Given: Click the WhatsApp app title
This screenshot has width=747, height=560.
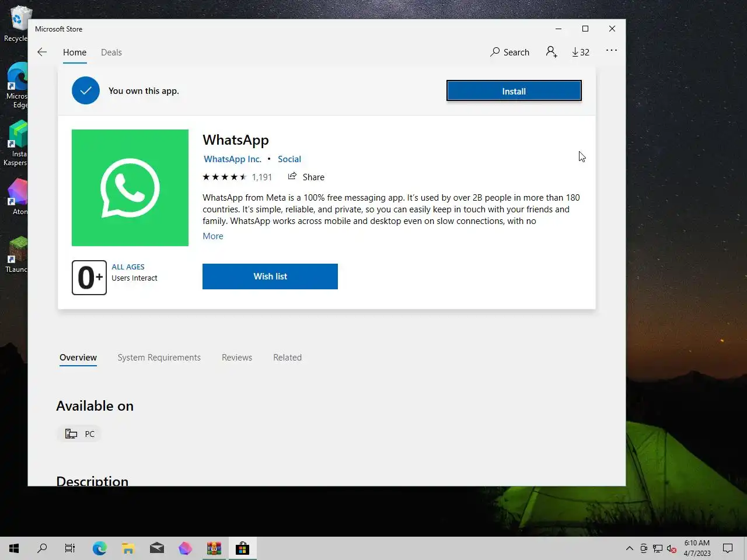Looking at the screenshot, I should (236, 140).
